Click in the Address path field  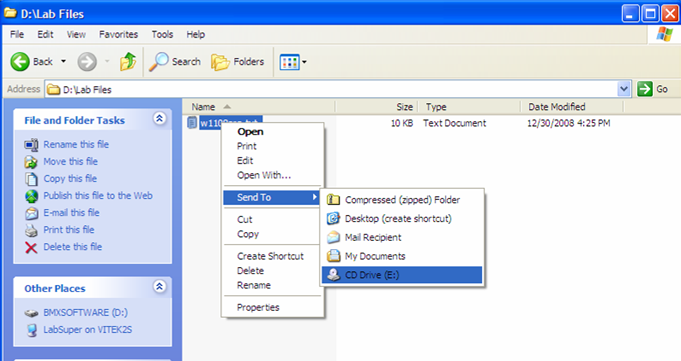click(x=330, y=89)
